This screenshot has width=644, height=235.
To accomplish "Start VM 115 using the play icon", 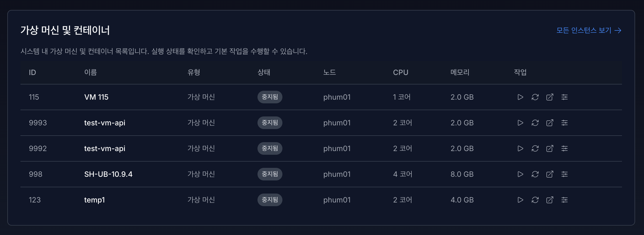I will point(520,97).
